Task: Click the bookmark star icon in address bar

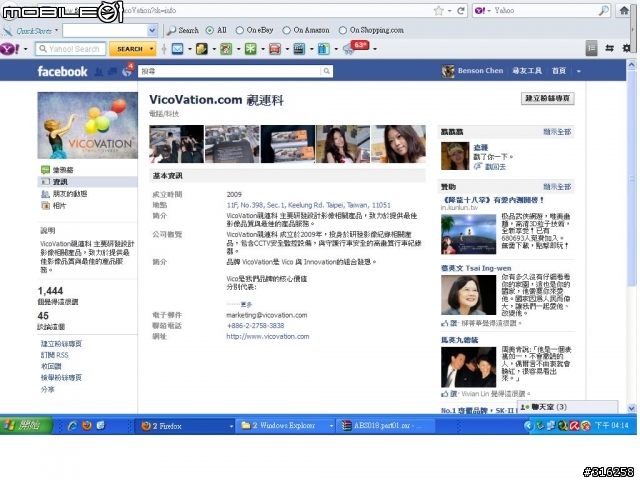Action: click(x=439, y=11)
